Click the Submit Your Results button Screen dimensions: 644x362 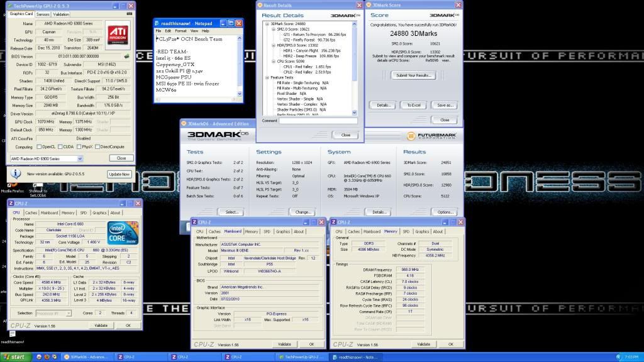413,75
